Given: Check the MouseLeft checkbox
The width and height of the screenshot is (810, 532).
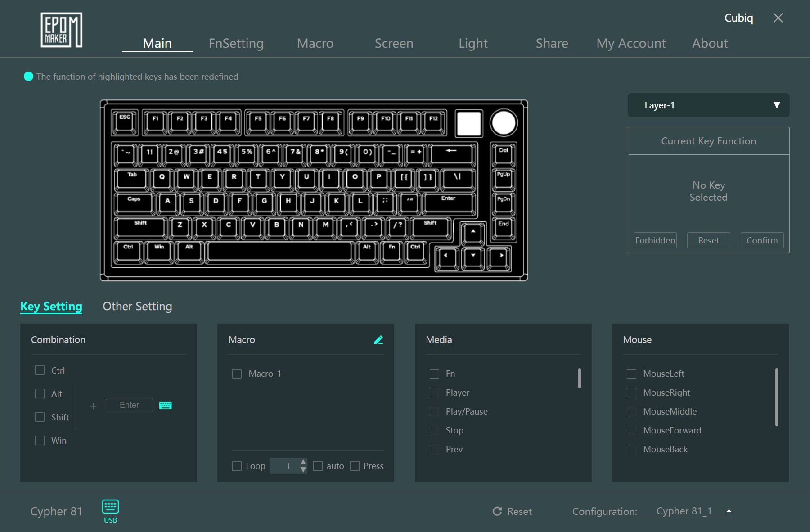Looking at the screenshot, I should [x=631, y=374].
